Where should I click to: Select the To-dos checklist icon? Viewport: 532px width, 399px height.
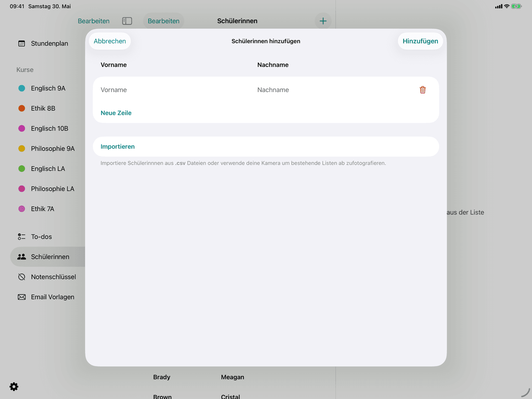pos(22,237)
